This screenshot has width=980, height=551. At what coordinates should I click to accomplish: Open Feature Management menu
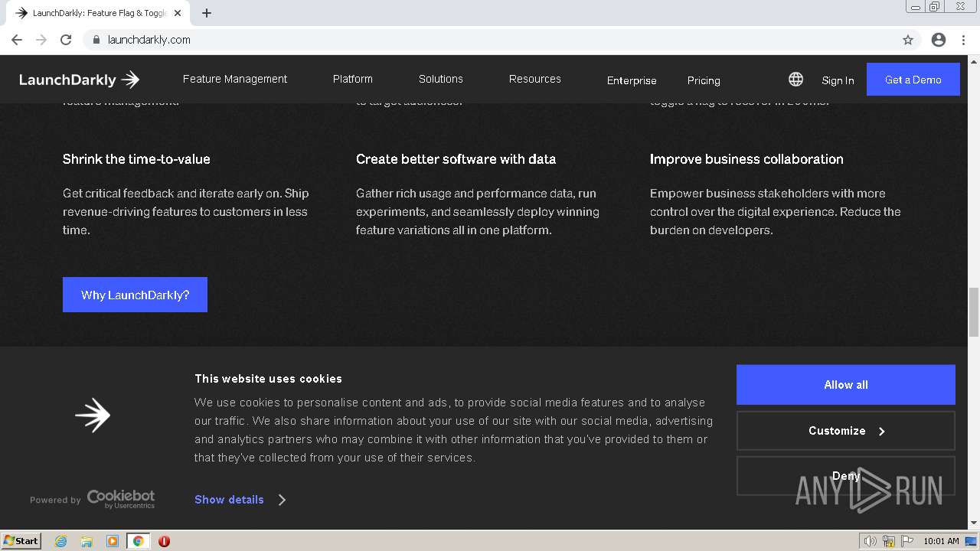point(235,79)
